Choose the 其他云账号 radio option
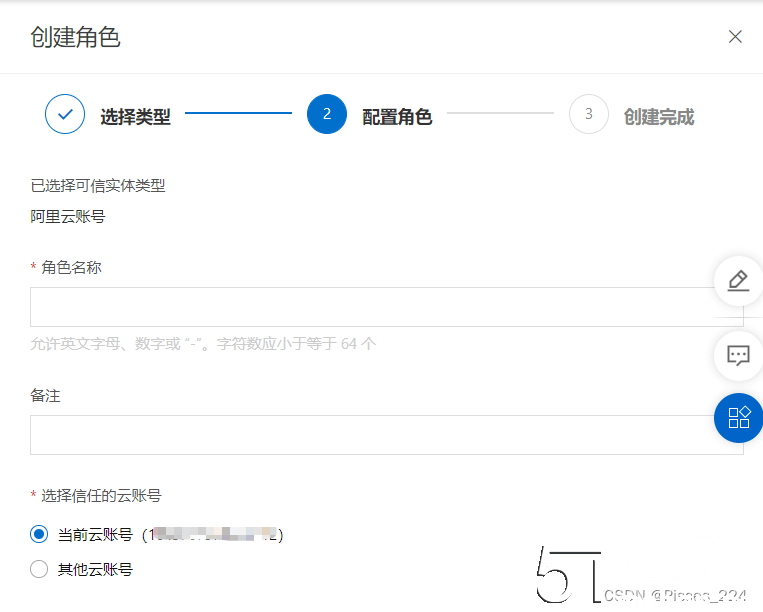The image size is (763, 612). click(39, 569)
